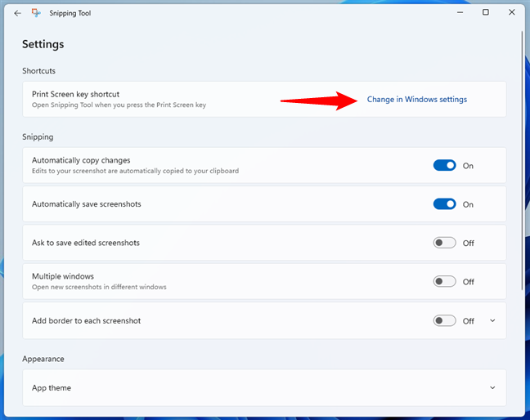This screenshot has height=420, width=530.
Task: Click the Multiple windows label
Action: pos(63,276)
